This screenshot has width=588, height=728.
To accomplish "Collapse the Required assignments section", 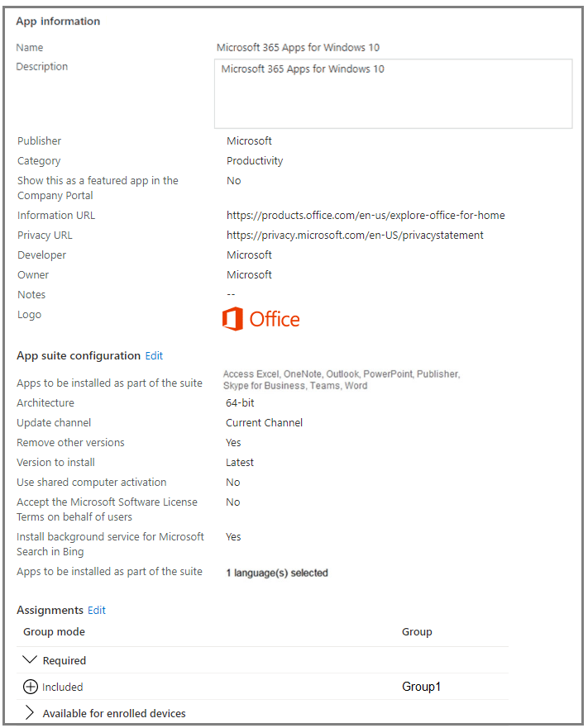I will pyautogui.click(x=30, y=659).
